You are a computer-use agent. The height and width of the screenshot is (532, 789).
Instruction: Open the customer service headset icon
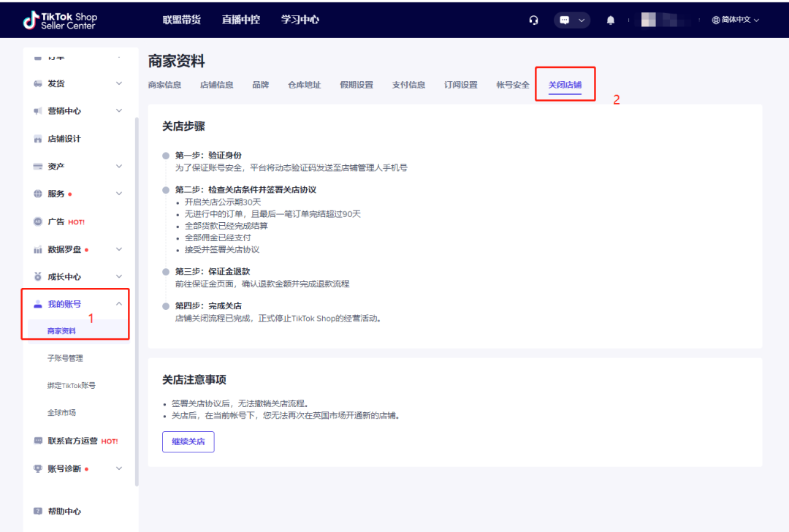pyautogui.click(x=534, y=20)
